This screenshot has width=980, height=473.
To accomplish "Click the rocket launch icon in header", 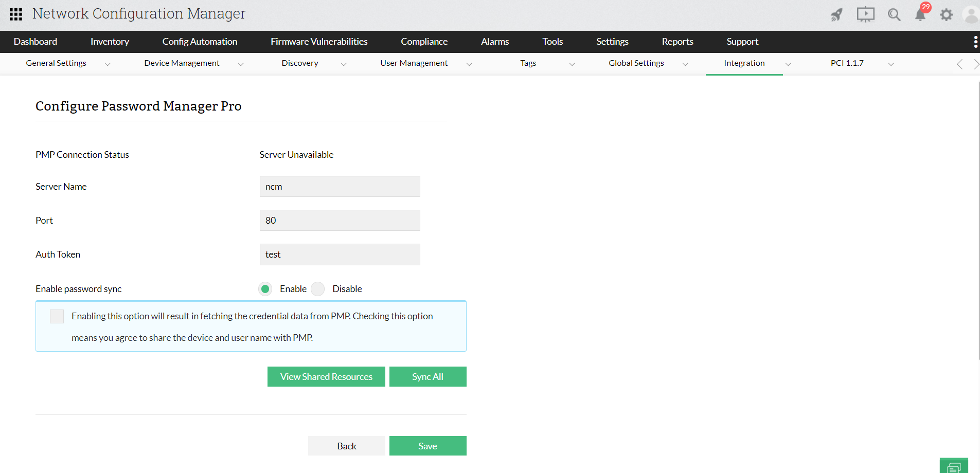I will coord(836,14).
